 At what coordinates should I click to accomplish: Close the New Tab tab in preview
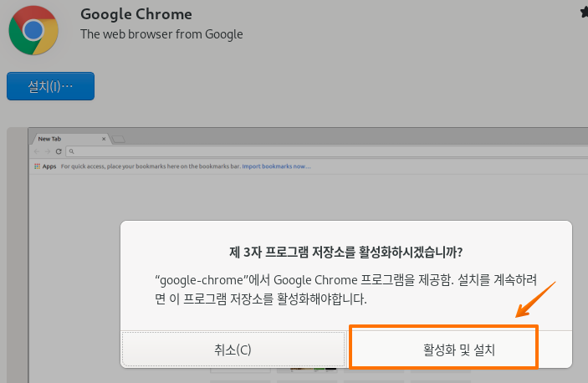point(104,139)
